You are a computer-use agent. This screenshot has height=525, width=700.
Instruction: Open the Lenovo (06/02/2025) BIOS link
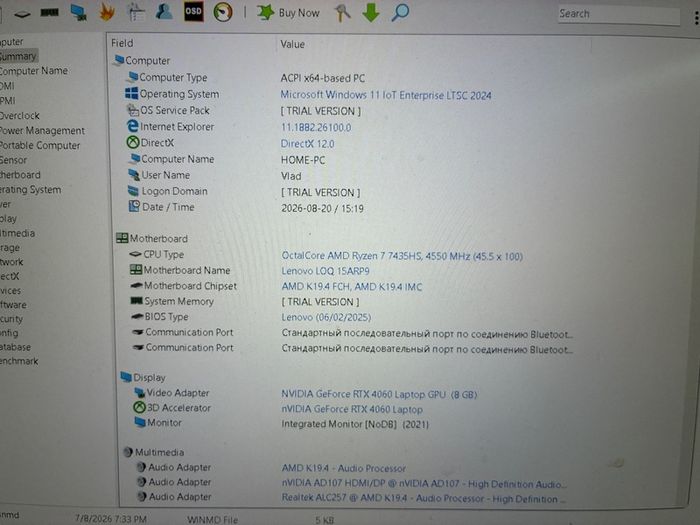326,317
